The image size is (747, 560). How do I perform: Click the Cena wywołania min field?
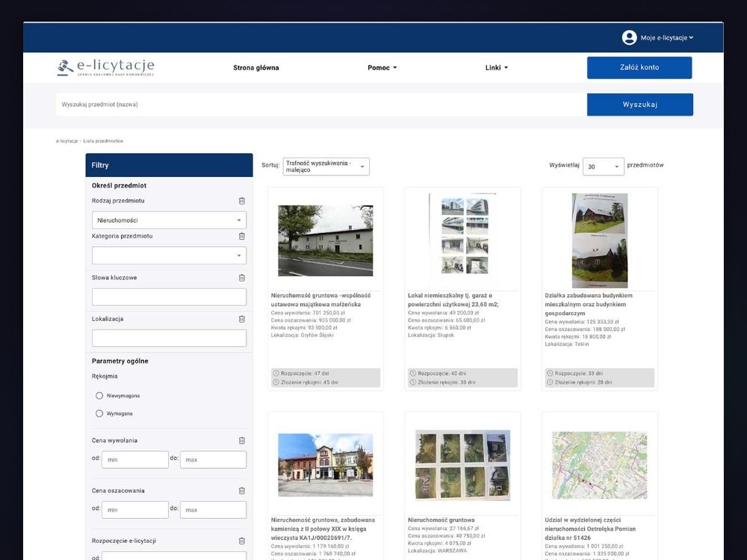pyautogui.click(x=134, y=459)
